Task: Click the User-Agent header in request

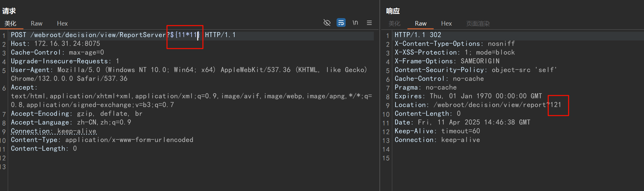Action: (x=31, y=70)
